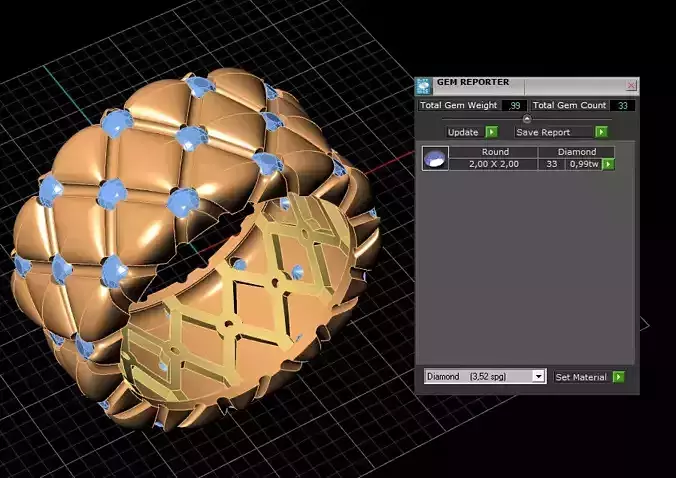Click the 'Round' column header
The width and height of the screenshot is (676, 478).
coord(495,152)
